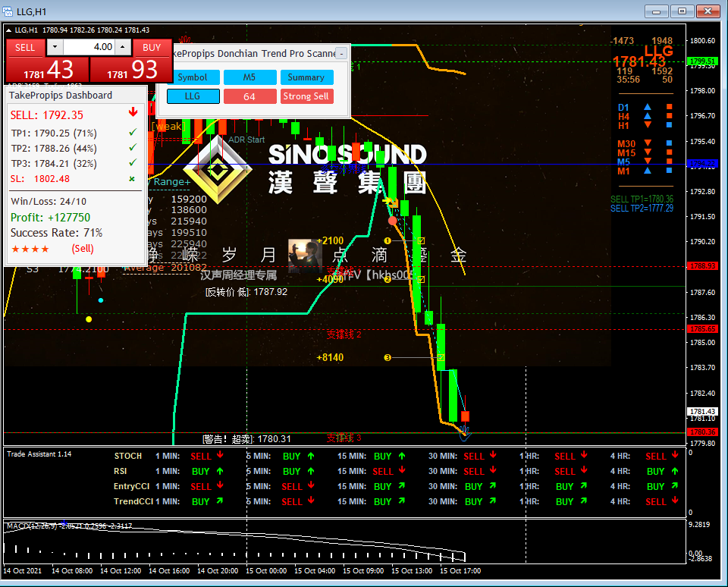Click the STOCH 5 MIN BUY up arrow

coord(311,456)
